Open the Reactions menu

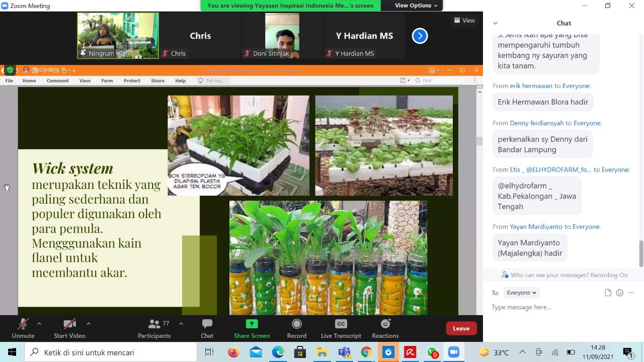click(x=385, y=329)
